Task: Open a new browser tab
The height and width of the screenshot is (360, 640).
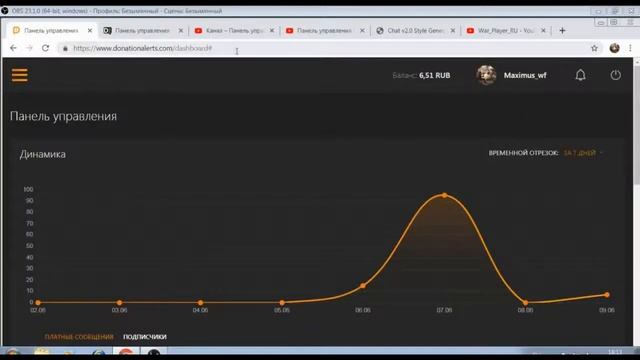Action: [562, 31]
